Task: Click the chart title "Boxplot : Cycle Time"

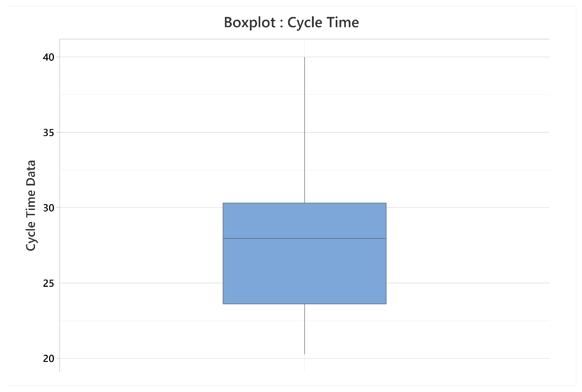Action: pos(291,23)
